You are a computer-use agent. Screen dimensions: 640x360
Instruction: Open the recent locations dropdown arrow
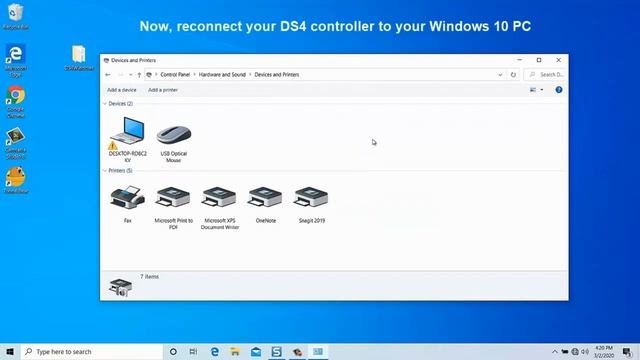click(130, 75)
